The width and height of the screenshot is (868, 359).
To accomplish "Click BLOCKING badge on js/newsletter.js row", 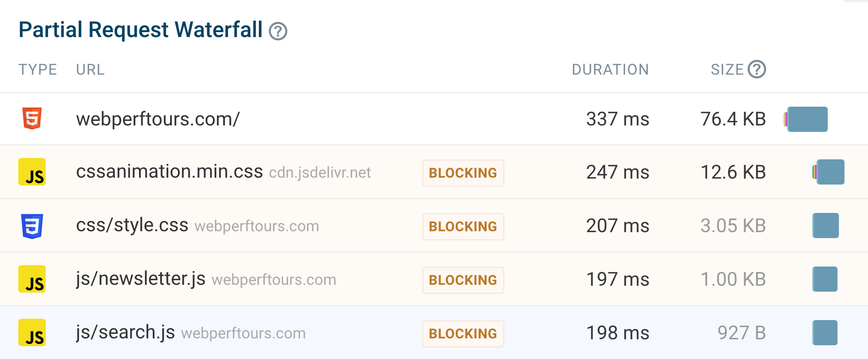I will tap(463, 280).
